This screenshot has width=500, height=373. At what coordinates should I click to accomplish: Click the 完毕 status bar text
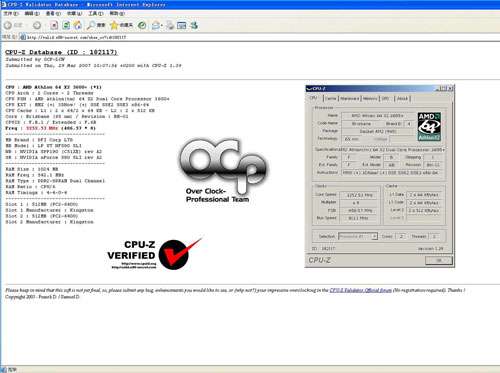[x=12, y=369]
